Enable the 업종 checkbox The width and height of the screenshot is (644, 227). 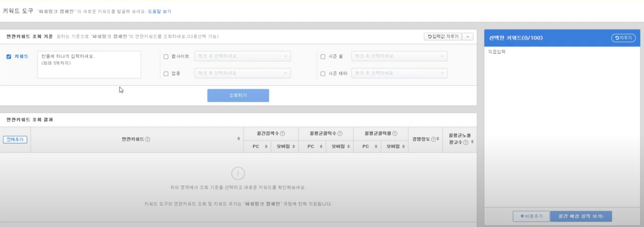click(166, 74)
